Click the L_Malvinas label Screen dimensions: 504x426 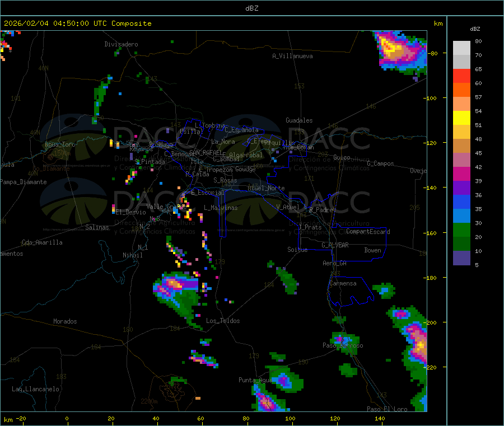tap(221, 208)
